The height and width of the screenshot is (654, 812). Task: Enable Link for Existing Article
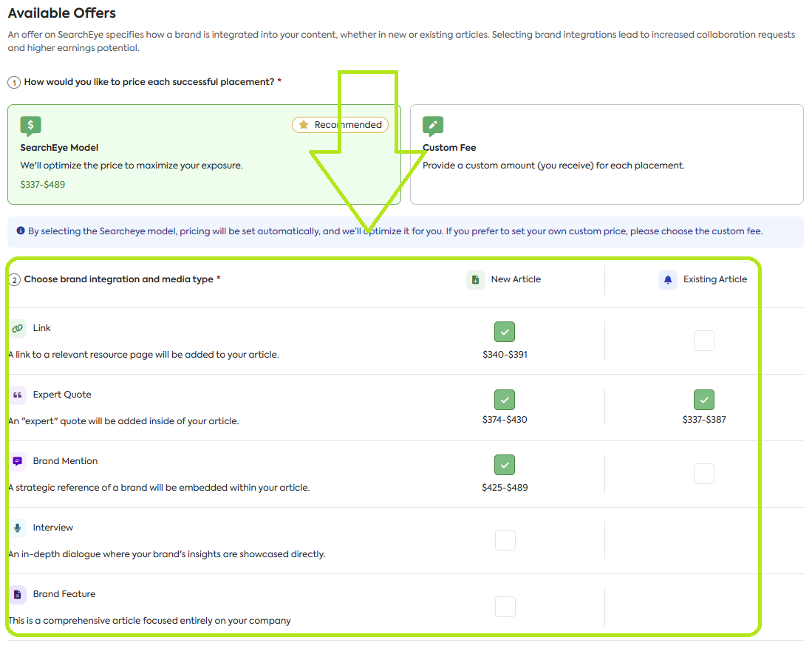(x=704, y=341)
